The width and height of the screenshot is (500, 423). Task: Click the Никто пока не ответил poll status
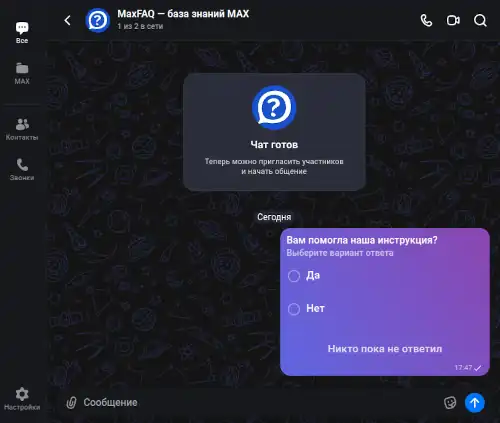click(x=385, y=349)
